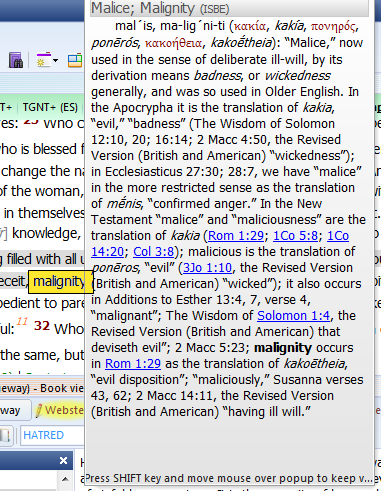381x491 pixels.
Task: Click highlighted word malignity in Bible text
Action: (59, 282)
